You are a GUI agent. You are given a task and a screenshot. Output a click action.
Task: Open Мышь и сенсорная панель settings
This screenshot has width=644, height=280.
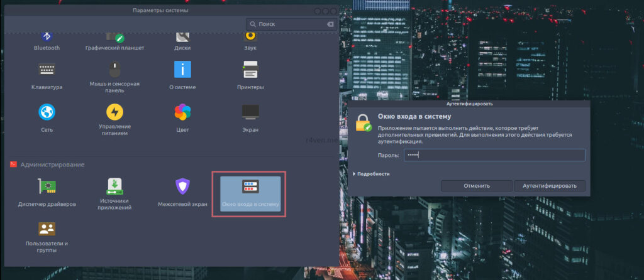pos(114,70)
